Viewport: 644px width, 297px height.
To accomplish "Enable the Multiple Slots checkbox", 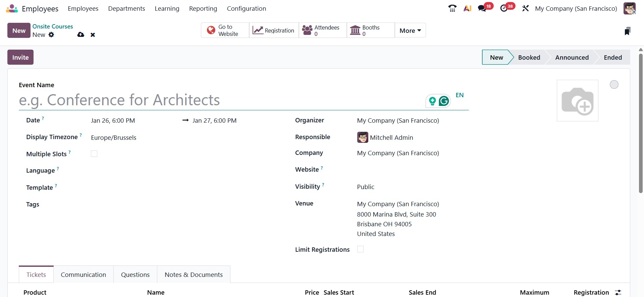I will pos(94,154).
